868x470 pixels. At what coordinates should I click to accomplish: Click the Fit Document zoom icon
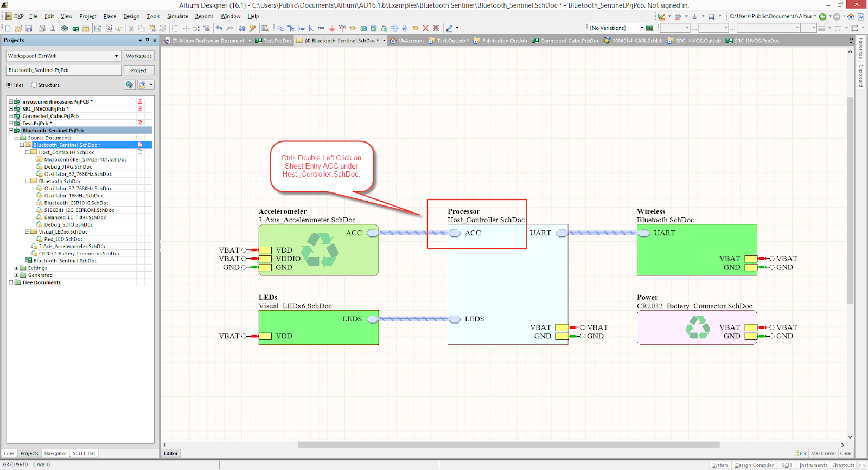pyautogui.click(x=98, y=28)
